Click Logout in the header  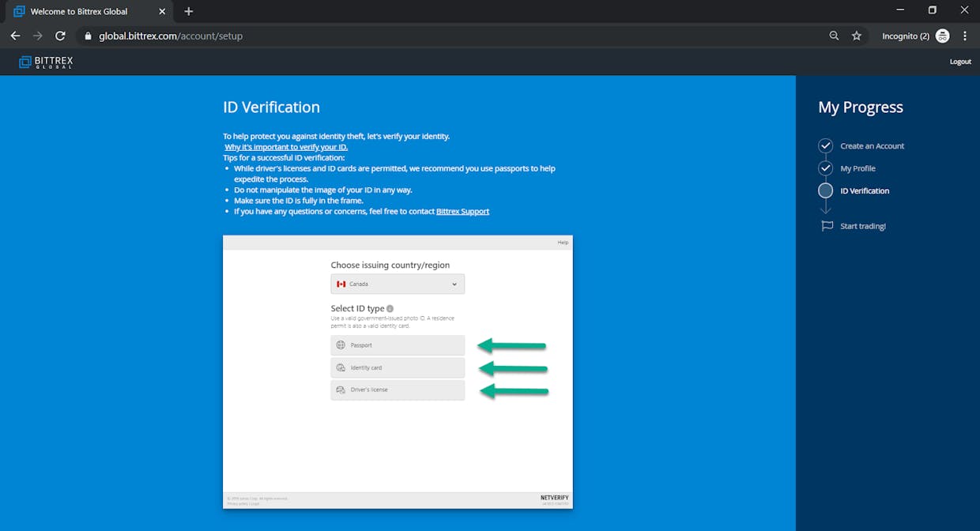pos(960,62)
